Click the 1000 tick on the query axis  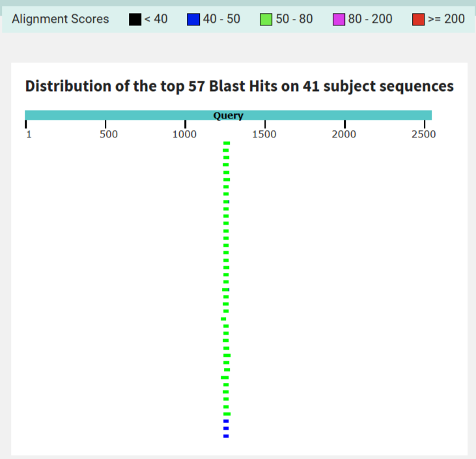pyautogui.click(x=185, y=124)
